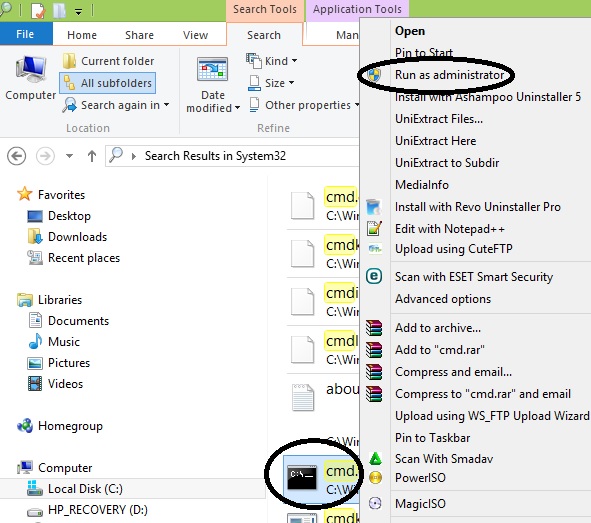Viewport: 591px width, 523px height.
Task: Switch to the Home ribbon tab
Action: point(82,35)
